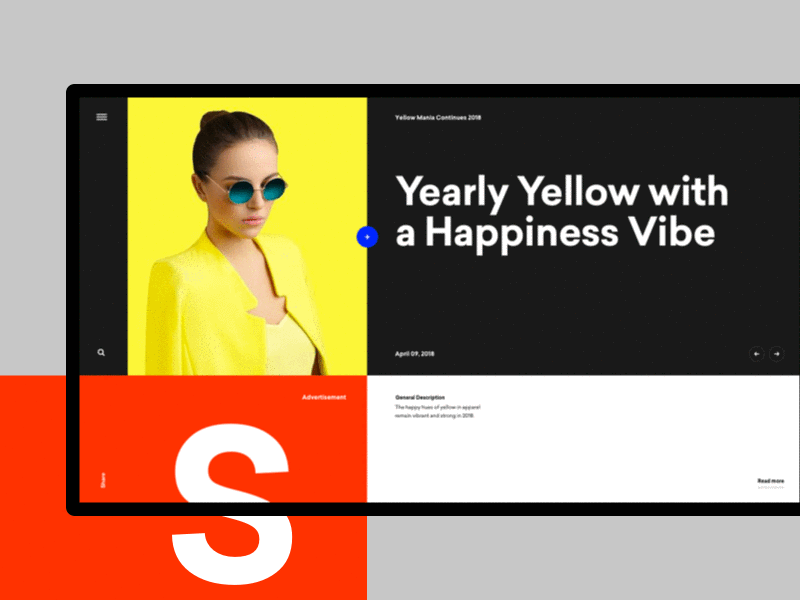
Task: Open the General Description section heading
Action: [x=423, y=397]
